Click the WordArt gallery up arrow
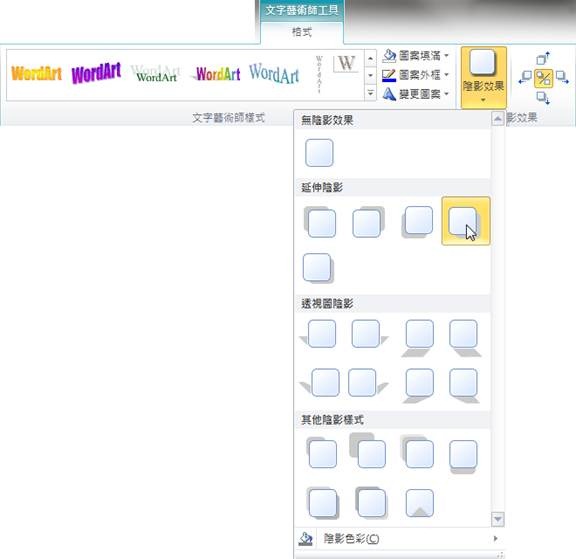The width and height of the screenshot is (576, 559). click(370, 58)
